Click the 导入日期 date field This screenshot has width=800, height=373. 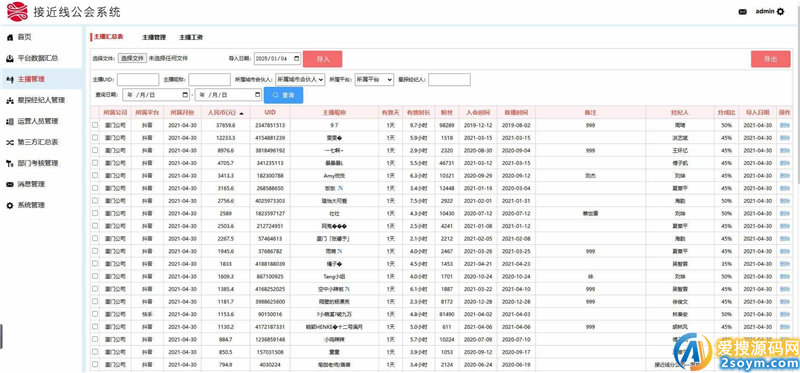[278, 59]
